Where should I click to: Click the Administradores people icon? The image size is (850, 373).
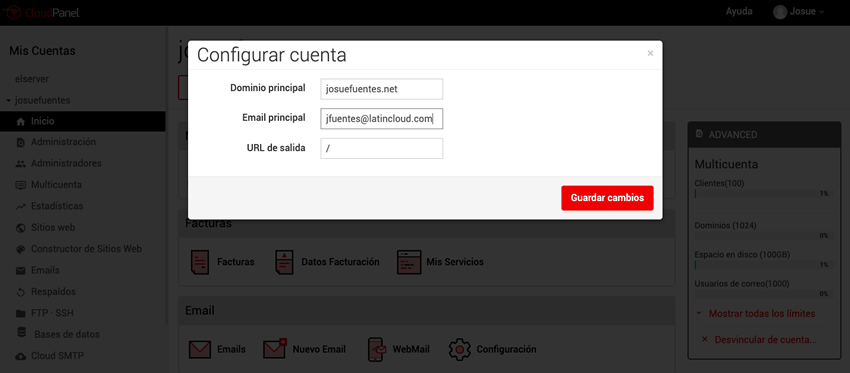pyautogui.click(x=21, y=164)
